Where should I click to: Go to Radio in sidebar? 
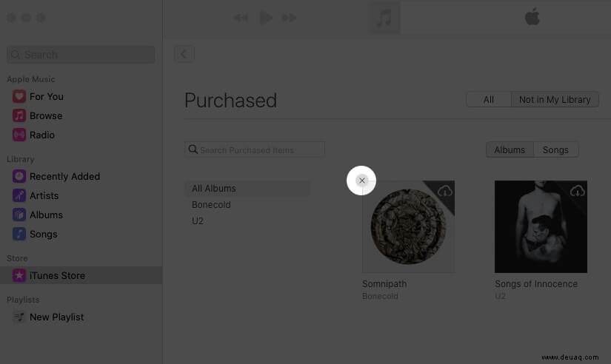click(x=41, y=135)
